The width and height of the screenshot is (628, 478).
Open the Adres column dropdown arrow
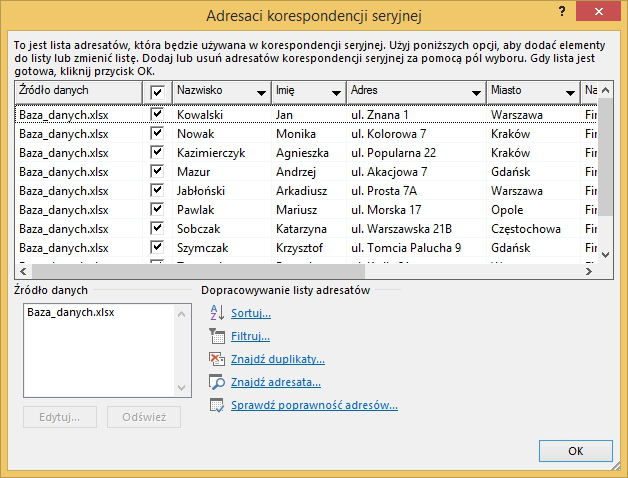click(x=476, y=93)
